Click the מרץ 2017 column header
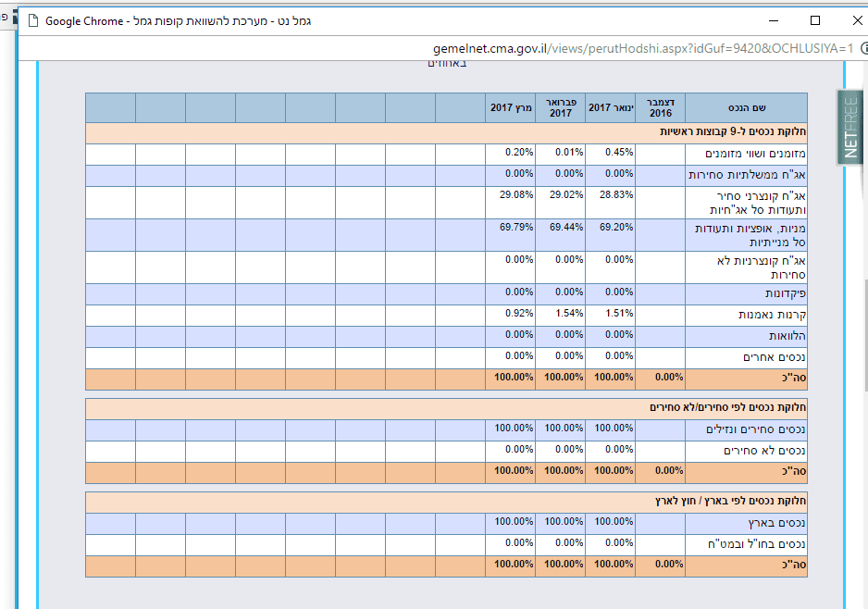Screen dimensions: 868x609 coord(511,108)
